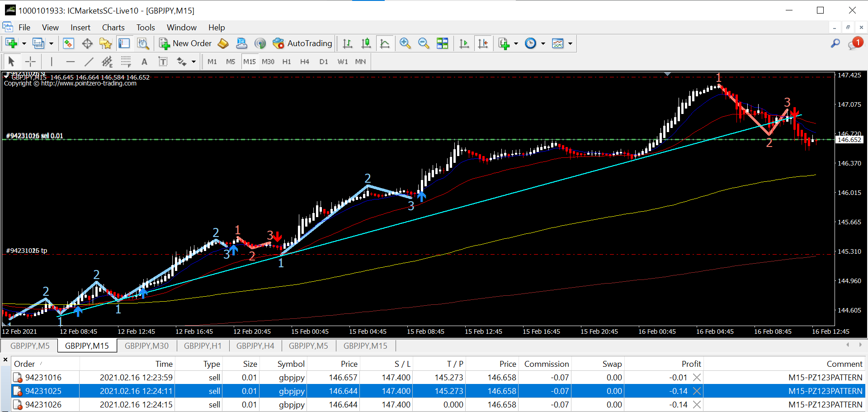
Task: Select order row 94231025
Action: point(438,391)
